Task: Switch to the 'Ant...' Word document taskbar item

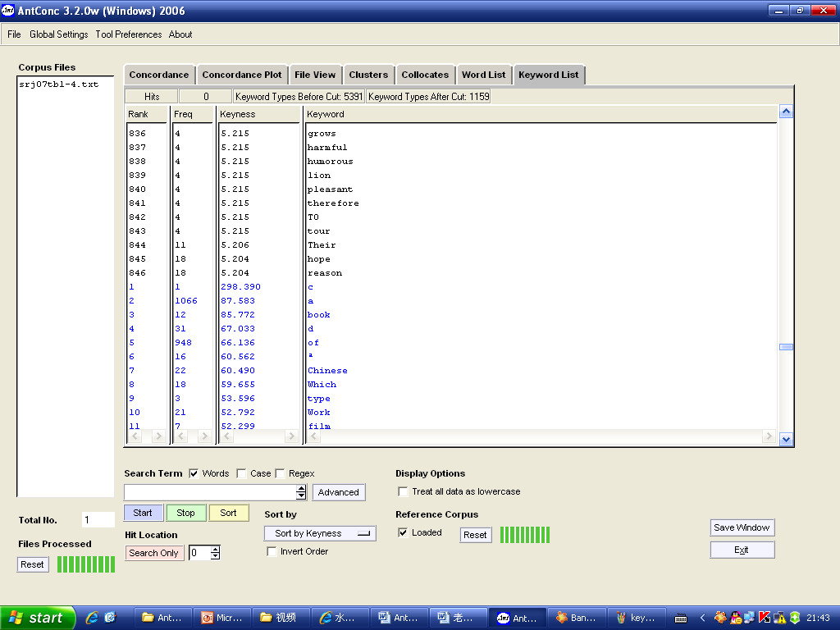Action: 399,618
